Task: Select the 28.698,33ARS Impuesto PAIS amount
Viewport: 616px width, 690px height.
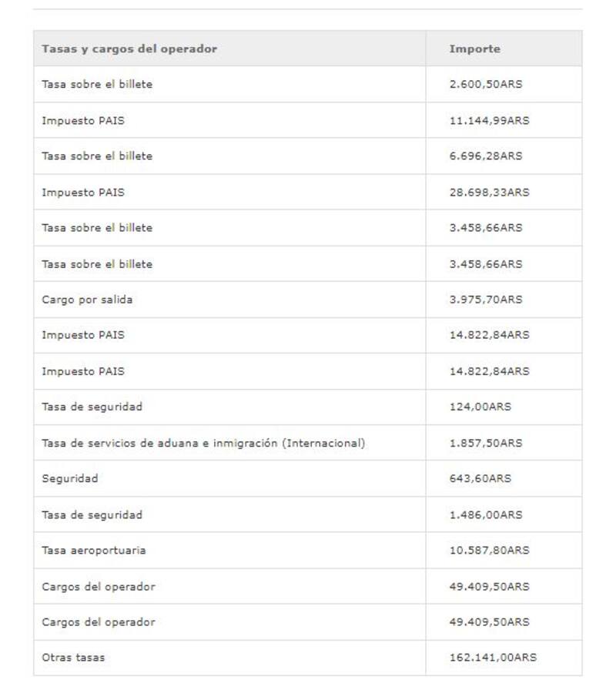Action: click(x=489, y=192)
